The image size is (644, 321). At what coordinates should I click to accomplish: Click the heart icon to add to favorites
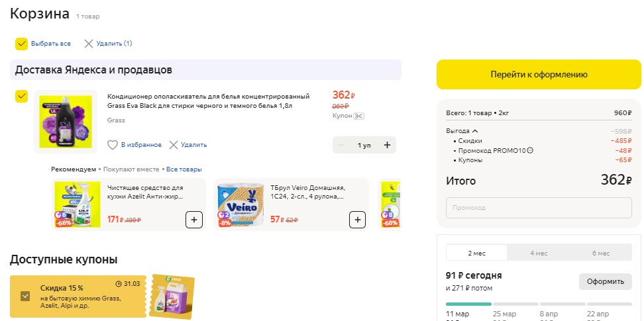113,145
